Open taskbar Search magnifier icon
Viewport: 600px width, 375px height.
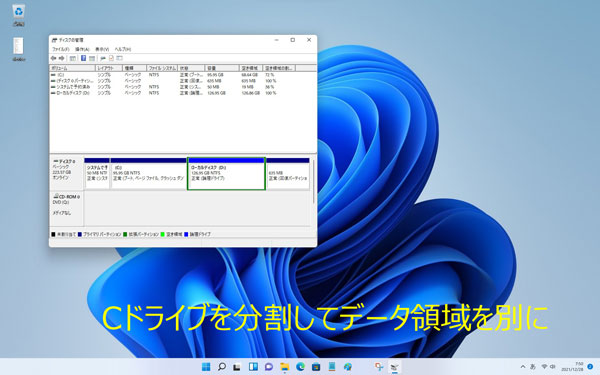point(222,367)
